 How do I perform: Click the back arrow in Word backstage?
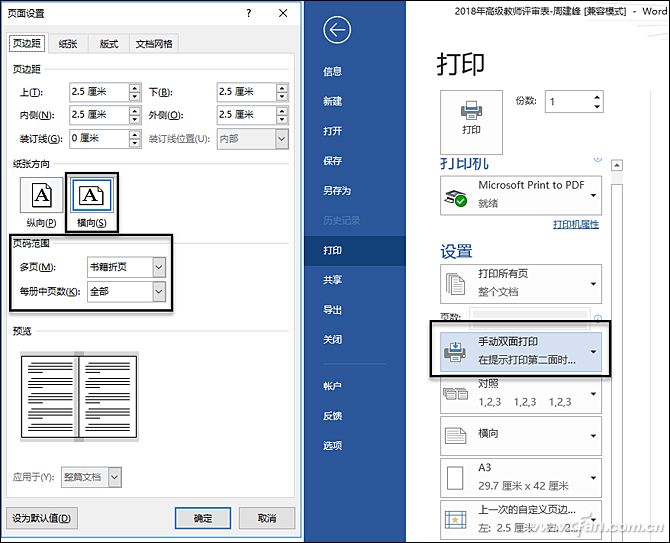click(x=337, y=29)
